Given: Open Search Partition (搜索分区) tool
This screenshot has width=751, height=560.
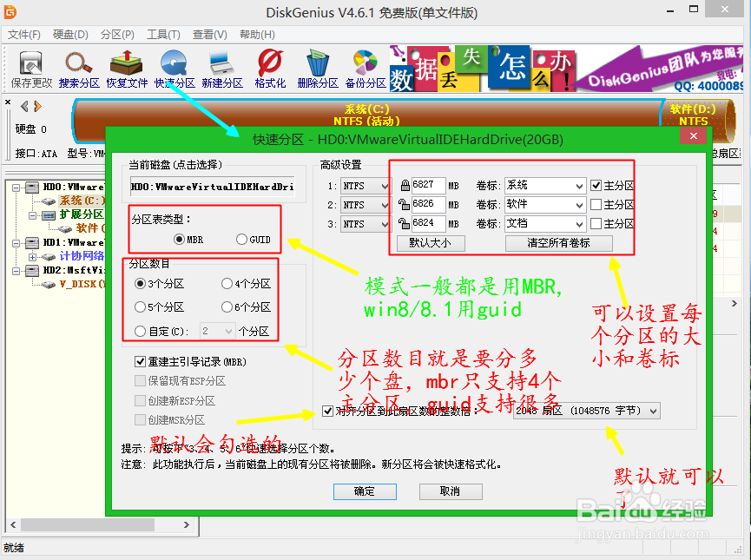Looking at the screenshot, I should [79, 69].
